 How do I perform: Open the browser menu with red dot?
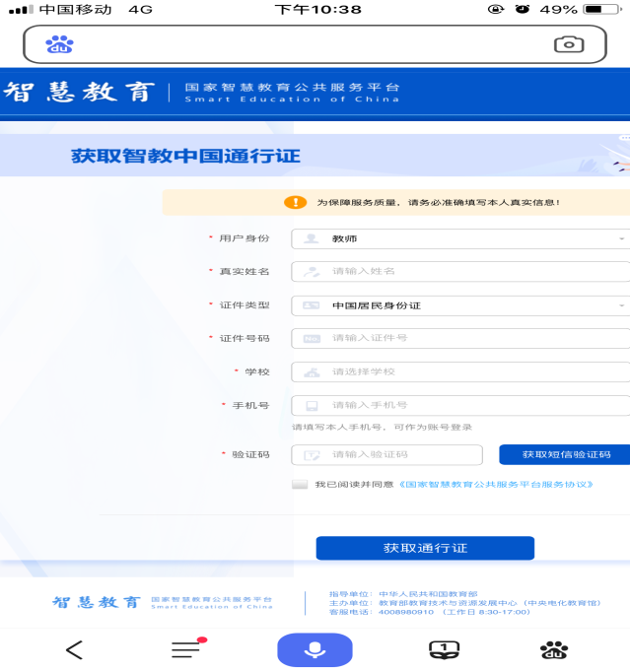point(187,648)
